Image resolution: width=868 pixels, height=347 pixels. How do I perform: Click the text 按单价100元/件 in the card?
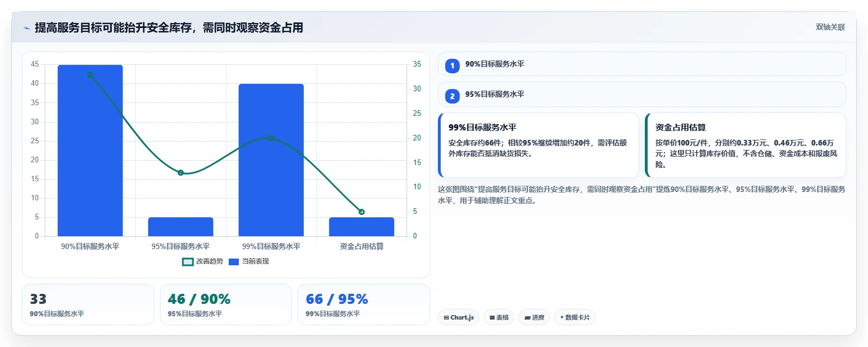tap(681, 143)
